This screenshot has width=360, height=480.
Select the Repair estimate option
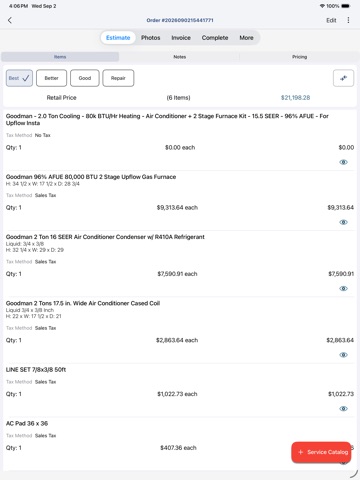118,78
